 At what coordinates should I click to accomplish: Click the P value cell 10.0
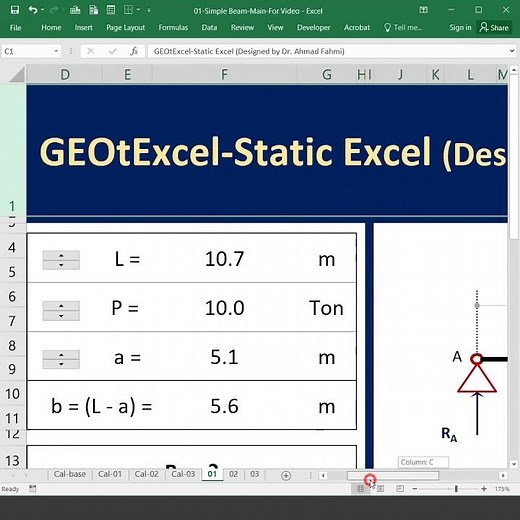224,308
